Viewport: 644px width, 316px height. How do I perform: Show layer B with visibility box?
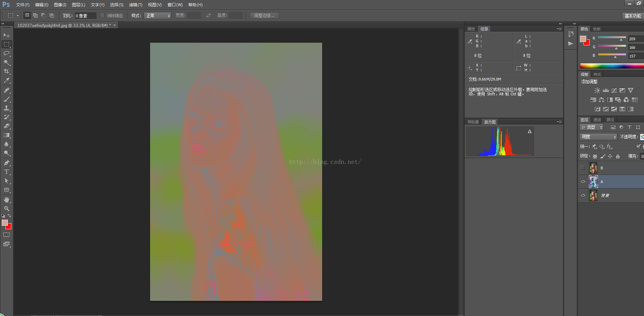(583, 168)
